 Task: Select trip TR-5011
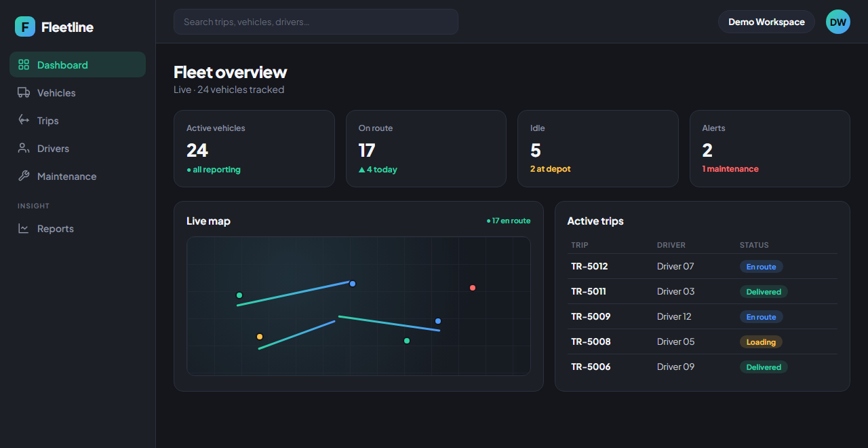point(589,291)
